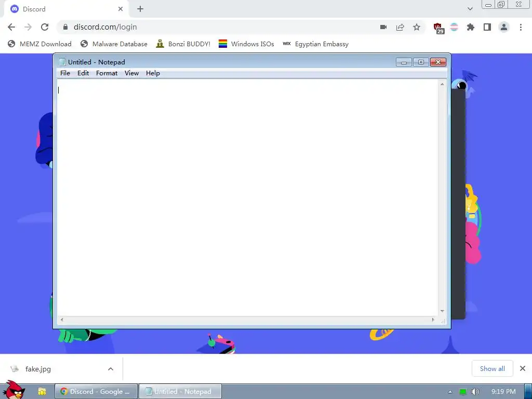Open Egyptian Embassy bookmark

315,44
